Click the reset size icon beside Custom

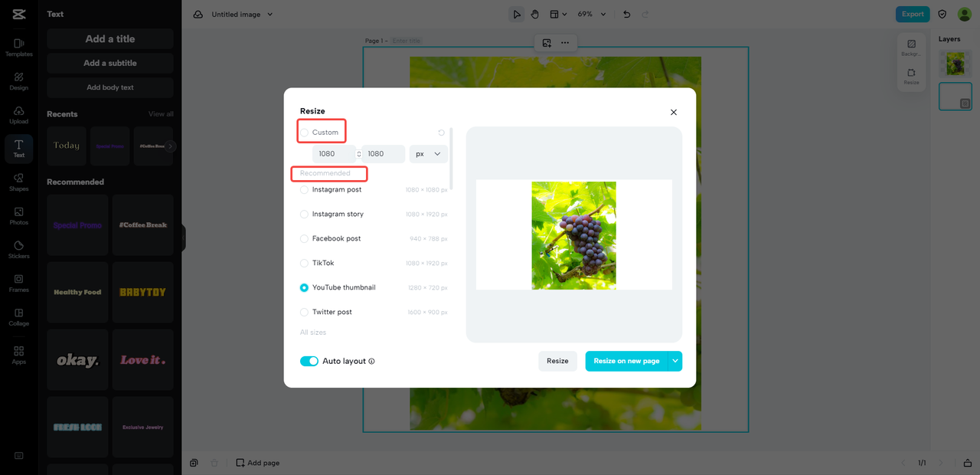(442, 133)
